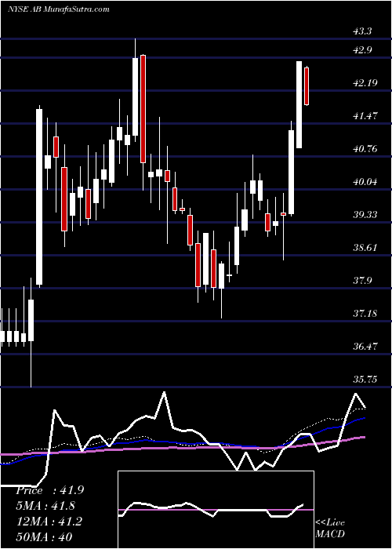Click the 38.61 price axis label
Image resolution: width=392 pixels, height=549 pixels.
[365, 248]
